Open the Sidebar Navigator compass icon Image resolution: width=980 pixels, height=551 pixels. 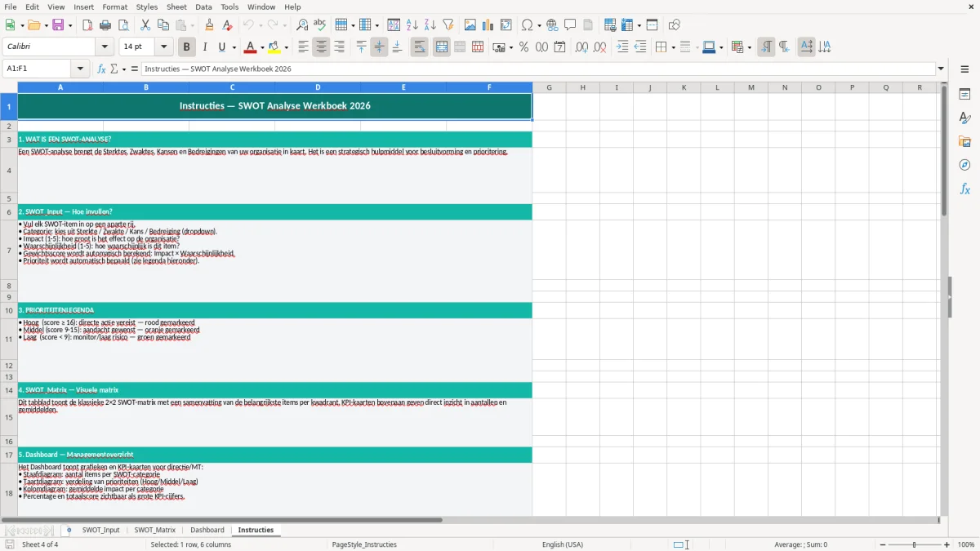coord(964,166)
